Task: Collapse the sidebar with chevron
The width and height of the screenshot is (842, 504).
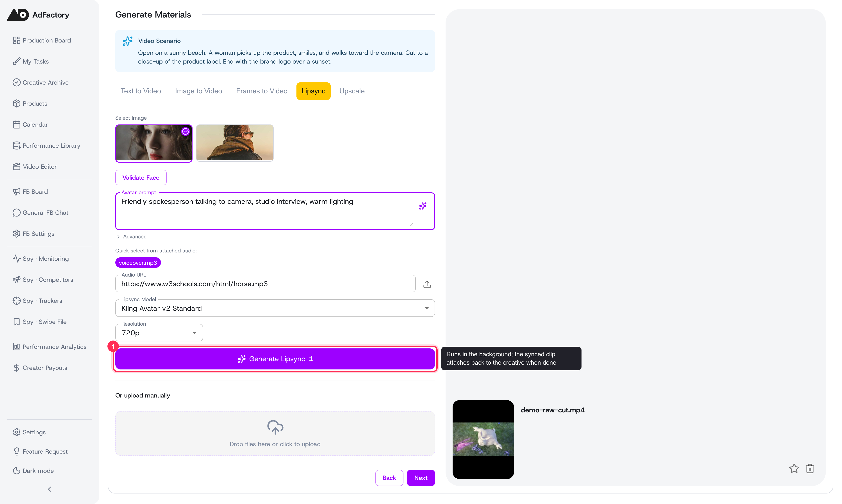Action: (50, 489)
